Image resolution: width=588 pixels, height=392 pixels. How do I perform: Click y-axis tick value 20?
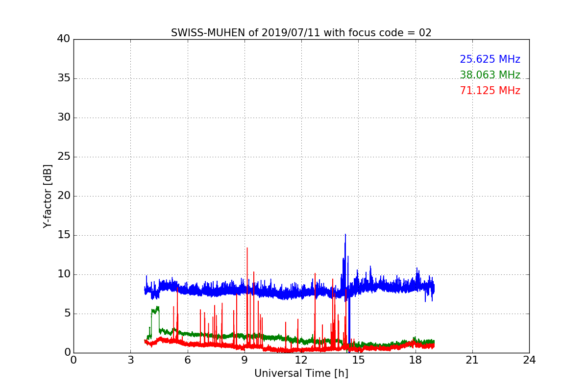point(64,196)
